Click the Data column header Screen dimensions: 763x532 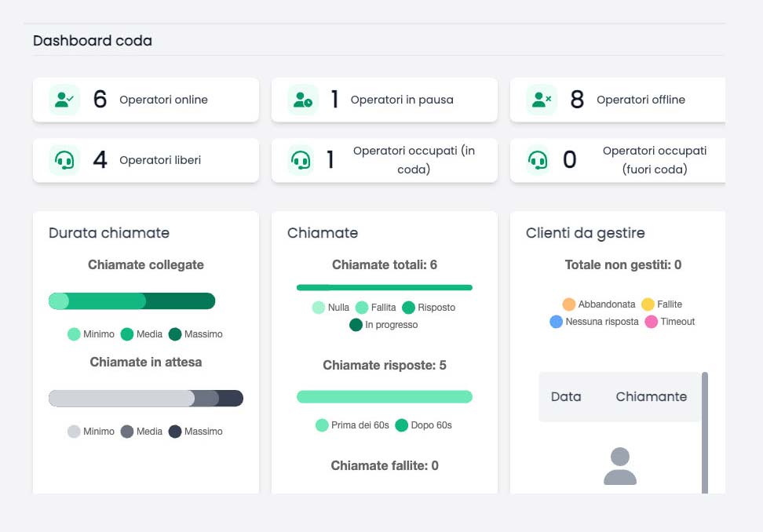point(566,397)
